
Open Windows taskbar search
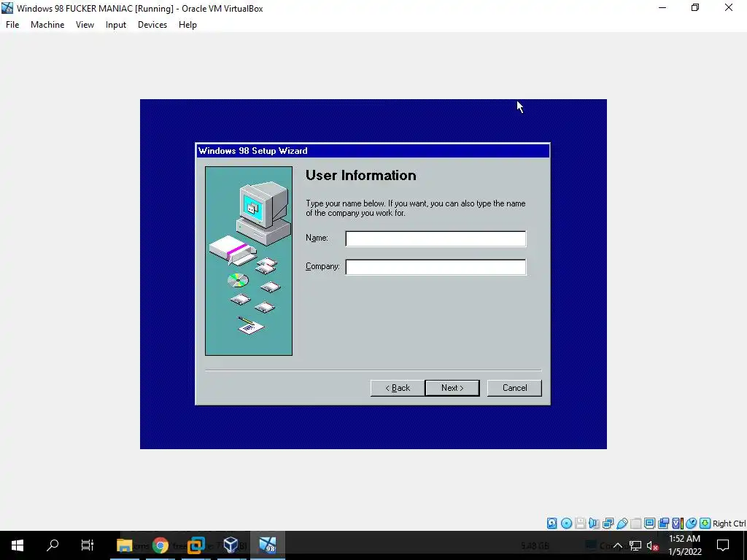(x=53, y=545)
